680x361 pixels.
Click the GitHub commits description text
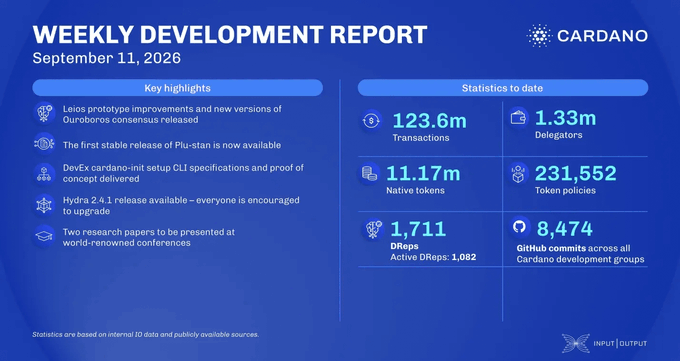point(580,254)
